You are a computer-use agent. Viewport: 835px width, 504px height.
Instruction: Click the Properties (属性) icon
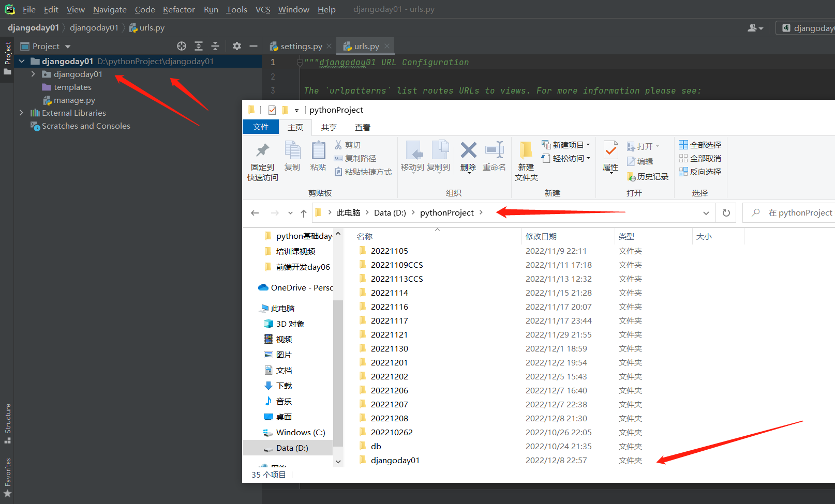611,150
